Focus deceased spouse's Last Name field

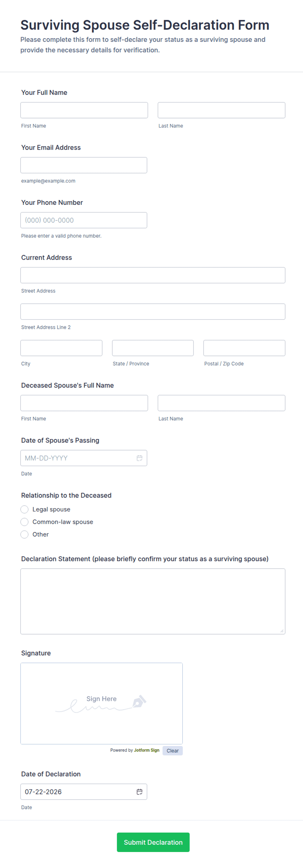[x=221, y=403]
